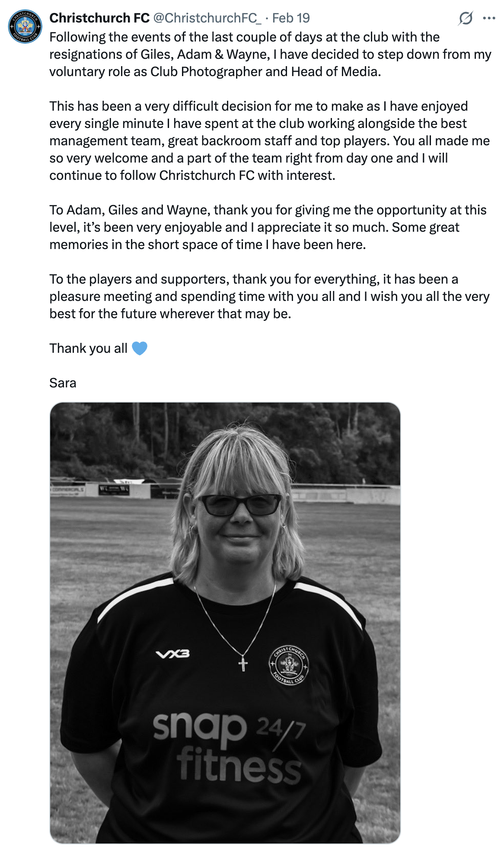The image size is (504, 850).
Task: Click the paragraph starting "To Adam, Giles"
Action: (x=268, y=227)
